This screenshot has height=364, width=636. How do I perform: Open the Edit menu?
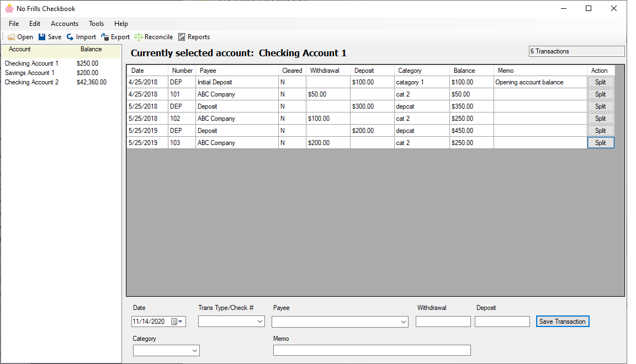34,23
